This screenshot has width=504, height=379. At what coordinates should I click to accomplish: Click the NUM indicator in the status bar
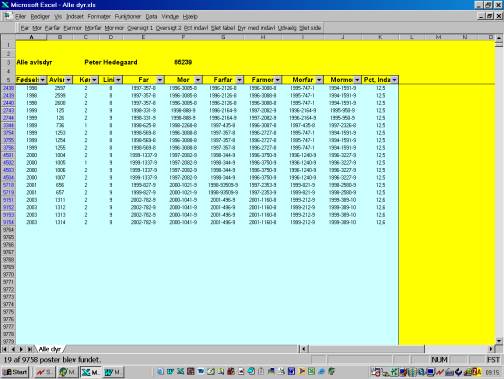click(x=439, y=360)
